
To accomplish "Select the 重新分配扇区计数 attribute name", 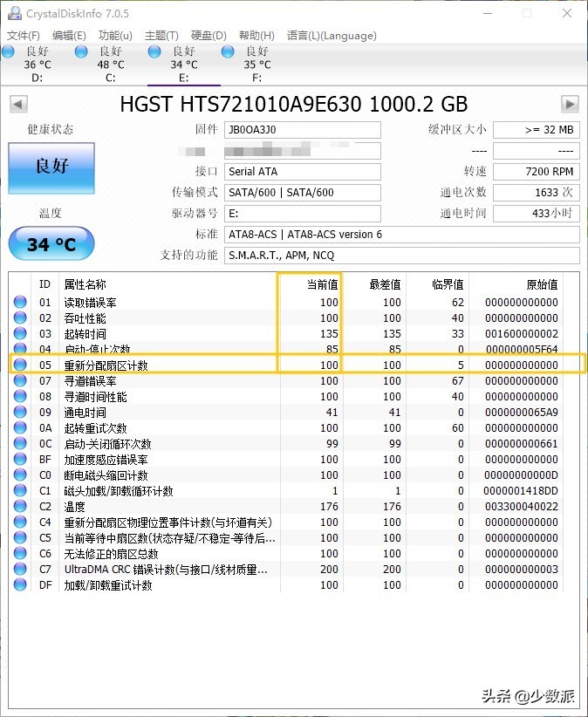I will click(106, 365).
